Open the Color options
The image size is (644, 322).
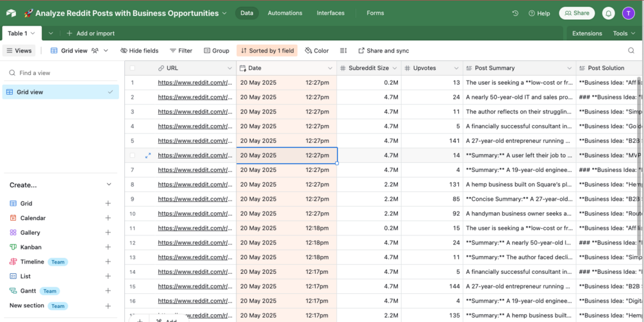tap(317, 51)
